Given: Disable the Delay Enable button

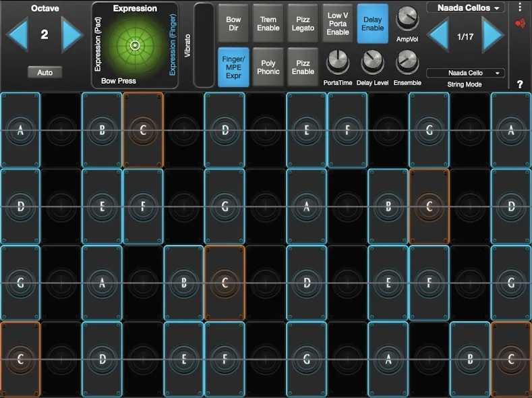Looking at the screenshot, I should (x=373, y=24).
